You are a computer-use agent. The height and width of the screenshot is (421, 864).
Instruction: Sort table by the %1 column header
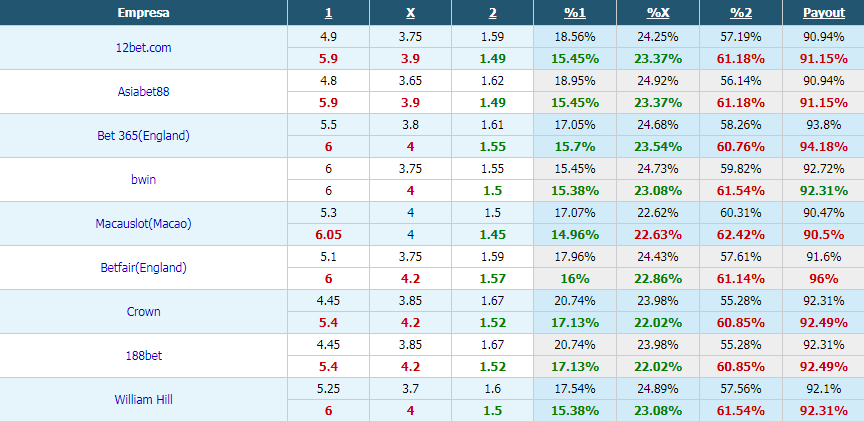(575, 13)
